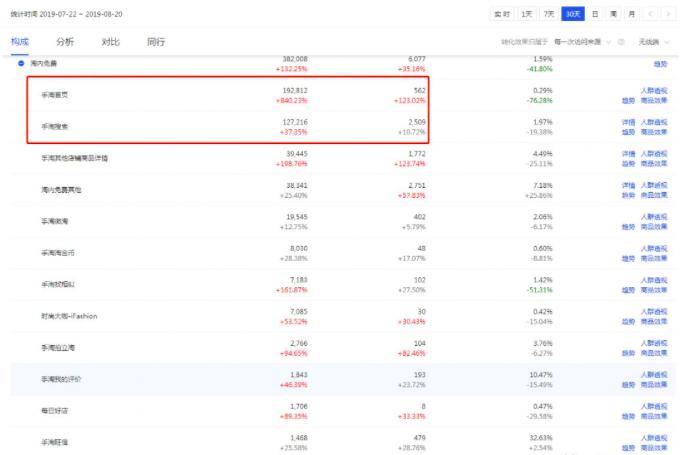The height and width of the screenshot is (455, 686).
Task: Open 商品效果 for the 手淘搜索 row
Action: [654, 132]
